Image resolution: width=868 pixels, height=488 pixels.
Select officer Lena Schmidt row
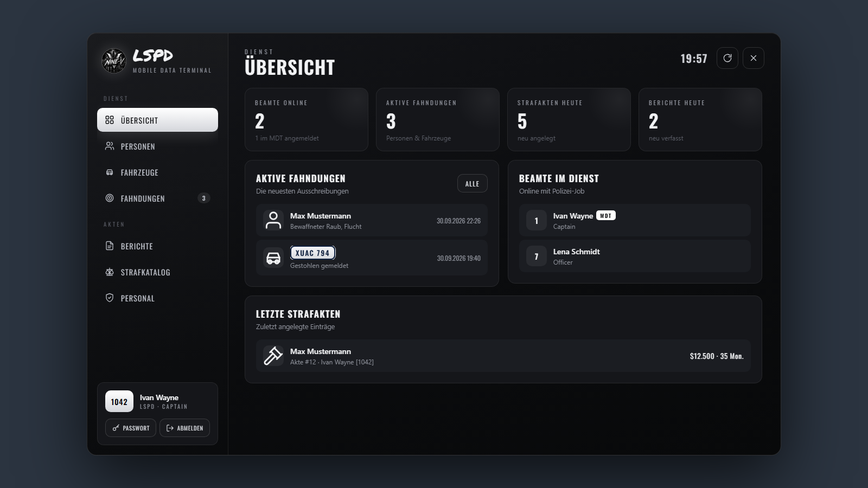pos(635,256)
